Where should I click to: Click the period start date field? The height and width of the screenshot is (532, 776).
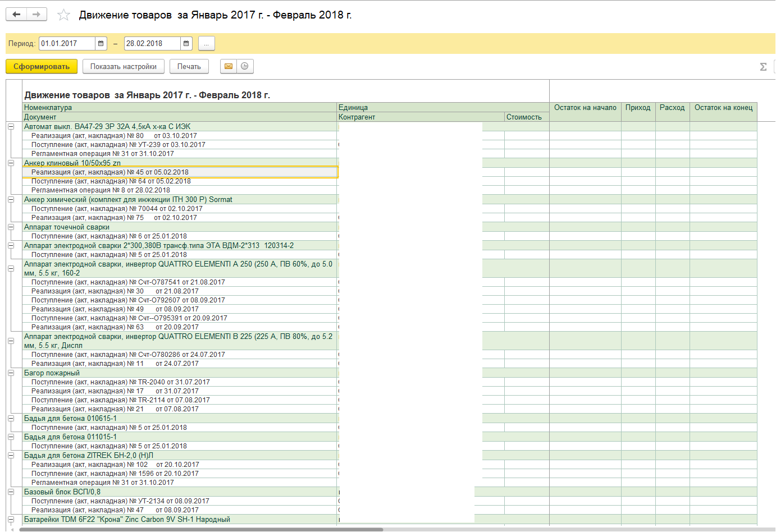(x=67, y=44)
